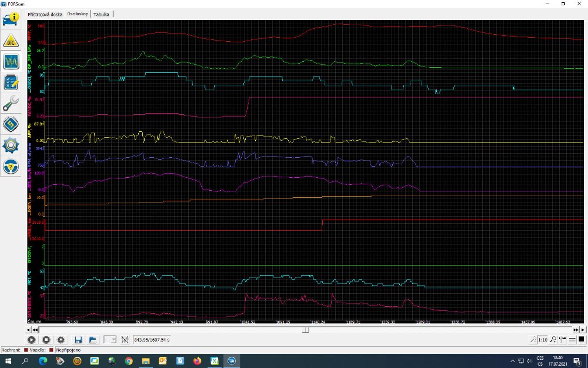Toggle the black background square button
588x368 pixels.
pos(581,340)
